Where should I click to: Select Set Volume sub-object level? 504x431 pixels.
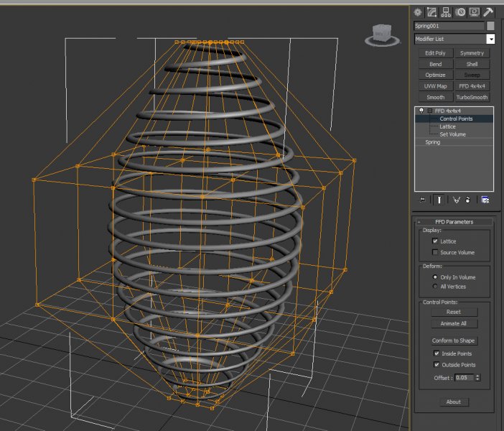(454, 134)
